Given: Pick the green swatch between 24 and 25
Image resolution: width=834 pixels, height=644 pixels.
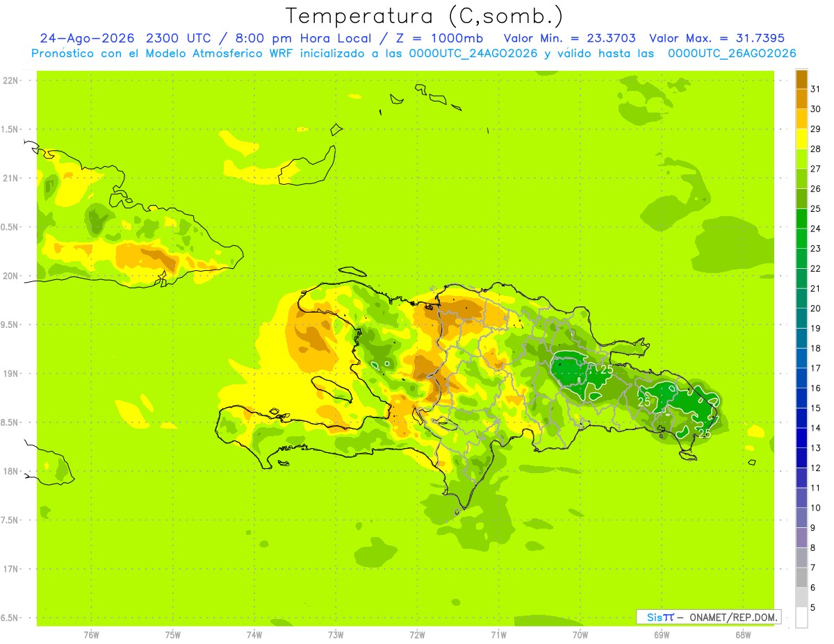Looking at the screenshot, I should [801, 218].
